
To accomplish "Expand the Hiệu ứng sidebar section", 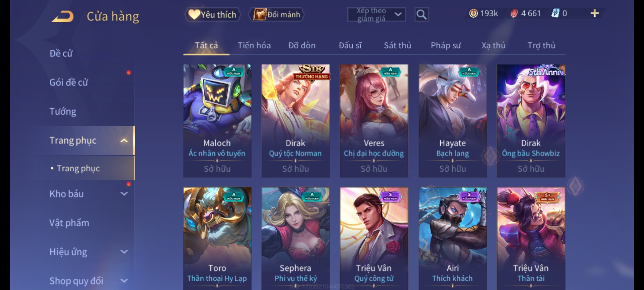I will (x=124, y=252).
